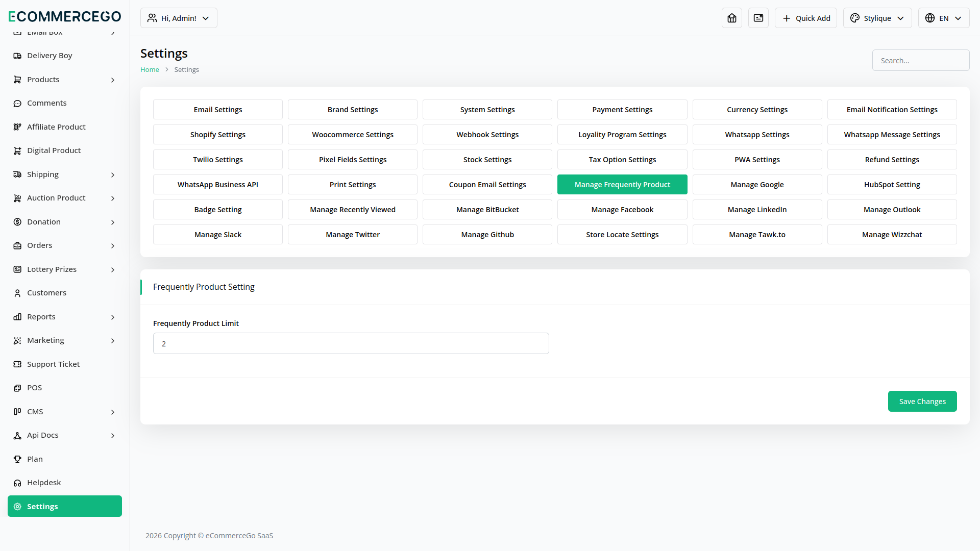
Task: Expand the Orders submenu chevron
Action: click(x=113, y=245)
